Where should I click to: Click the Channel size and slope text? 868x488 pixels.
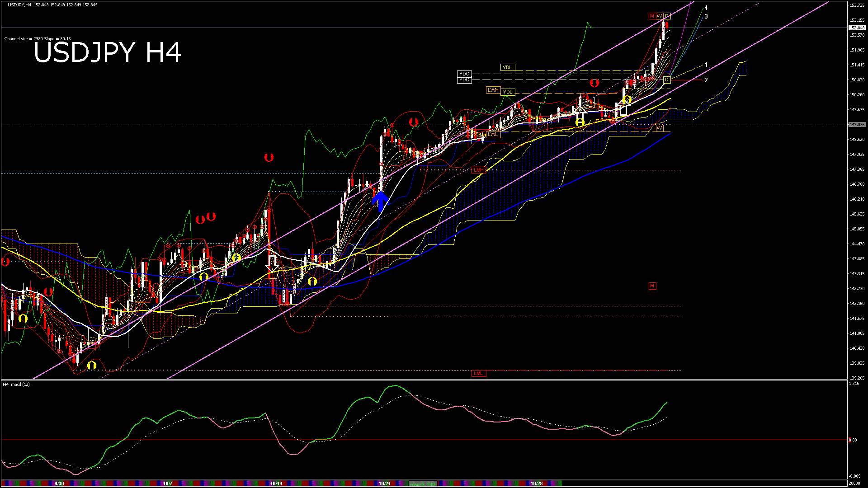[38, 39]
